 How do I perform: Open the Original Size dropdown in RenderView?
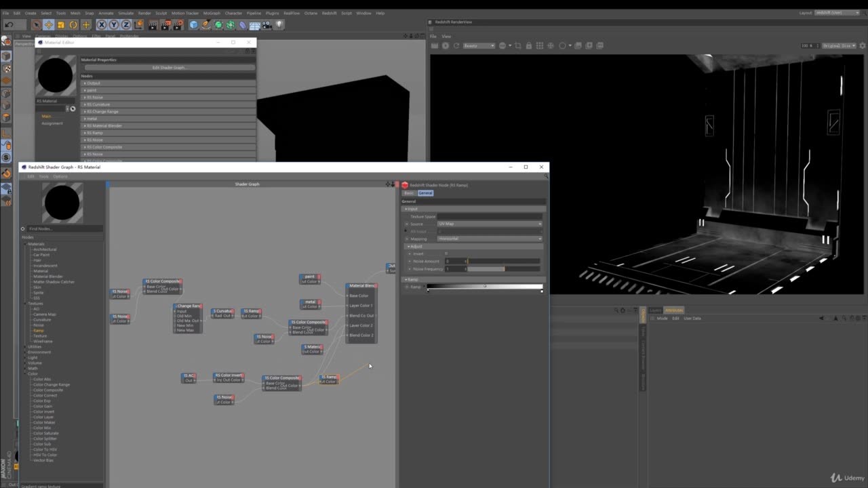click(x=839, y=45)
